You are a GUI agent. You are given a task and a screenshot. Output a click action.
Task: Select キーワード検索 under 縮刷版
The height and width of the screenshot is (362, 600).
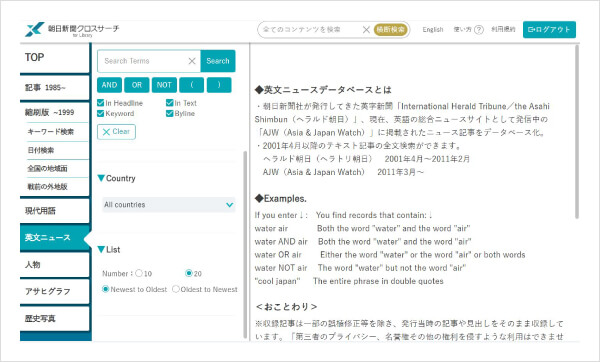coord(51,132)
